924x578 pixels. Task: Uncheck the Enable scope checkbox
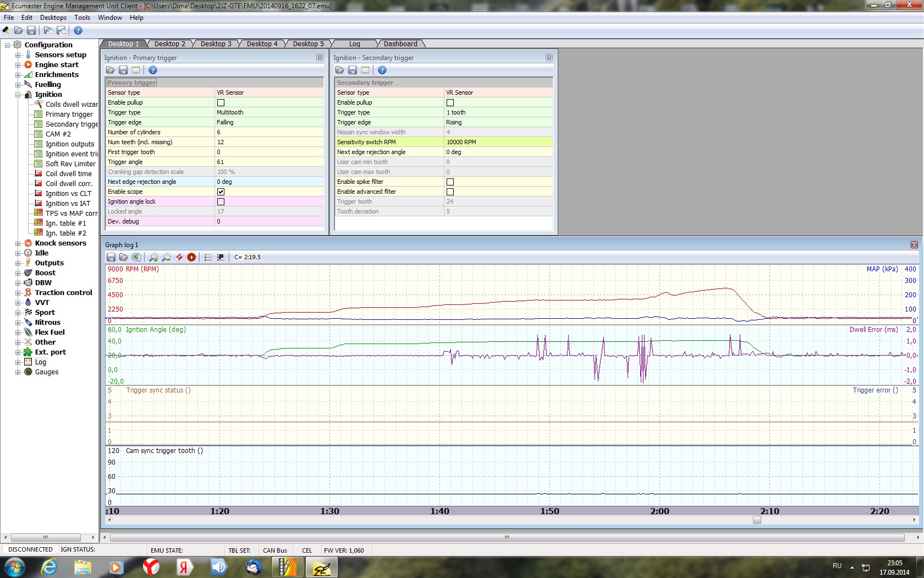[221, 192]
